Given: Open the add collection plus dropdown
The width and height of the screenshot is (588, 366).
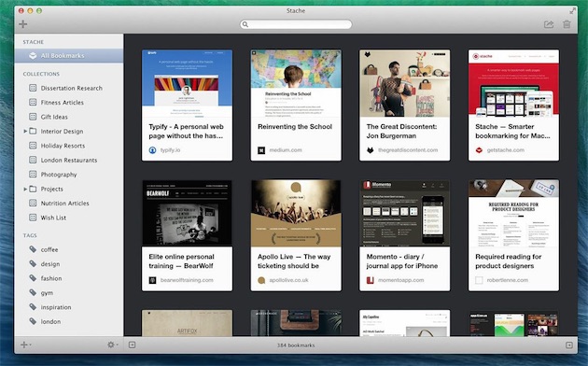Looking at the screenshot, I should (x=25, y=345).
